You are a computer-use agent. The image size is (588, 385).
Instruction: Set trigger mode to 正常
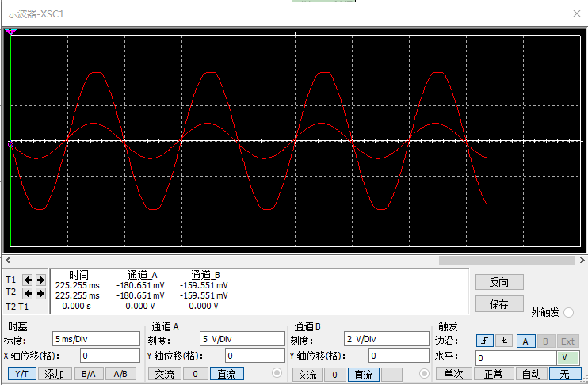(493, 374)
